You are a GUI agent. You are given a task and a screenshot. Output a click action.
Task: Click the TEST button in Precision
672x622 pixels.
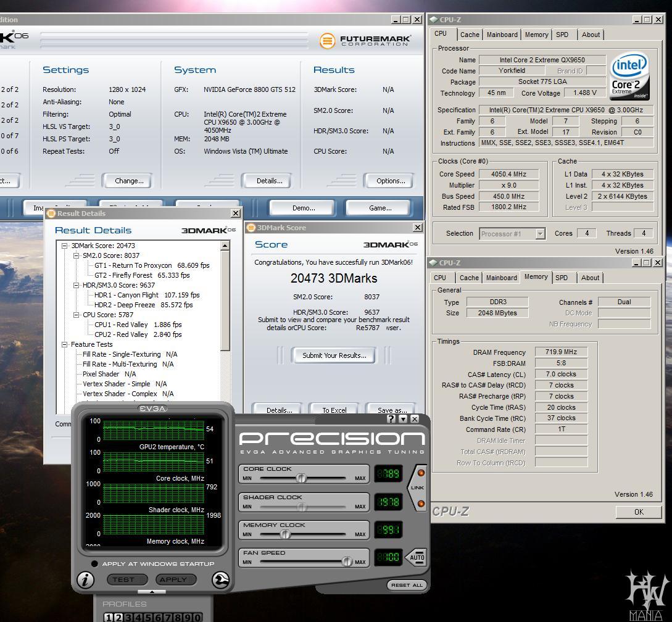127,579
